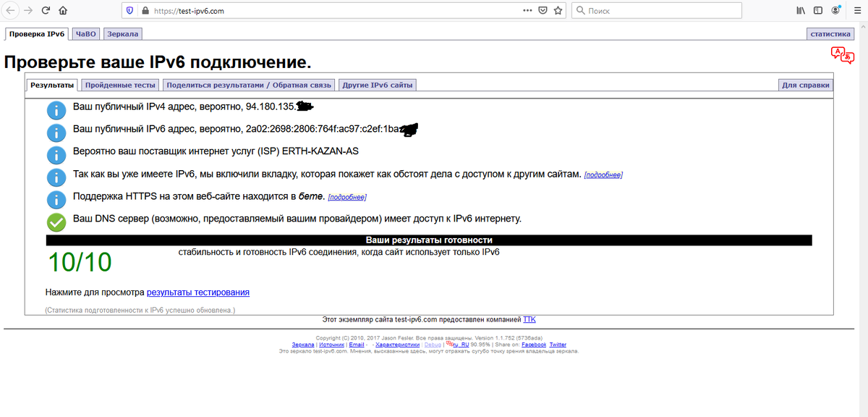Follow '[подробнее]' link after HTTPS beta sentence

click(x=347, y=198)
